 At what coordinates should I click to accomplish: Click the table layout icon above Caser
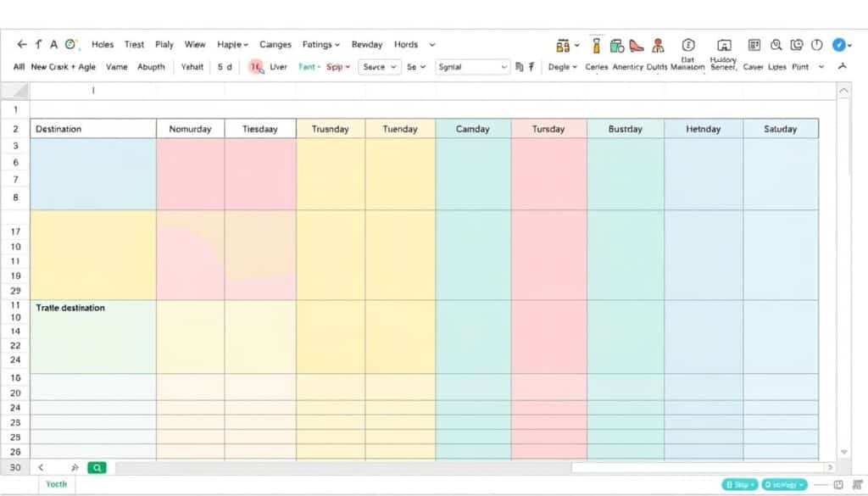(x=754, y=45)
